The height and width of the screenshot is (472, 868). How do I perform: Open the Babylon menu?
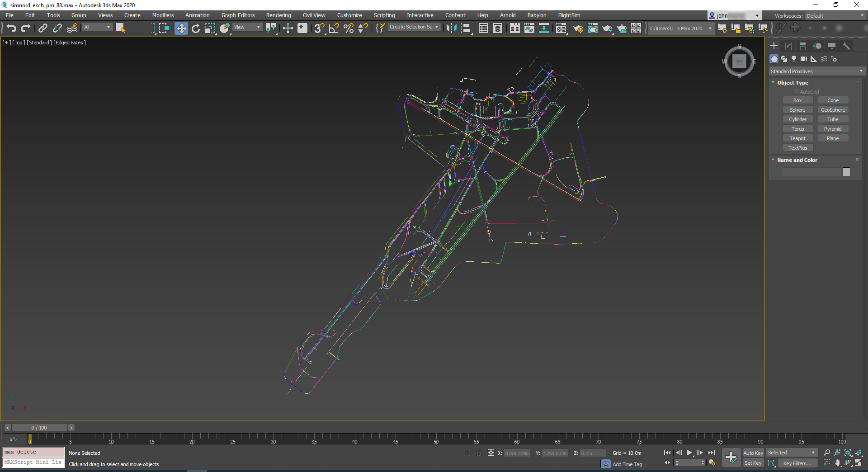[537, 15]
